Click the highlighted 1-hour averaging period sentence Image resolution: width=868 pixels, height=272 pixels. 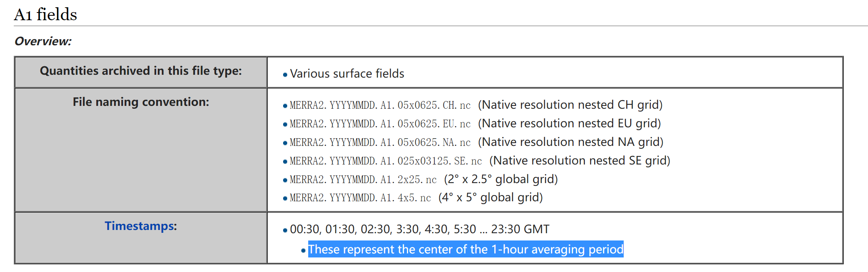point(466,249)
